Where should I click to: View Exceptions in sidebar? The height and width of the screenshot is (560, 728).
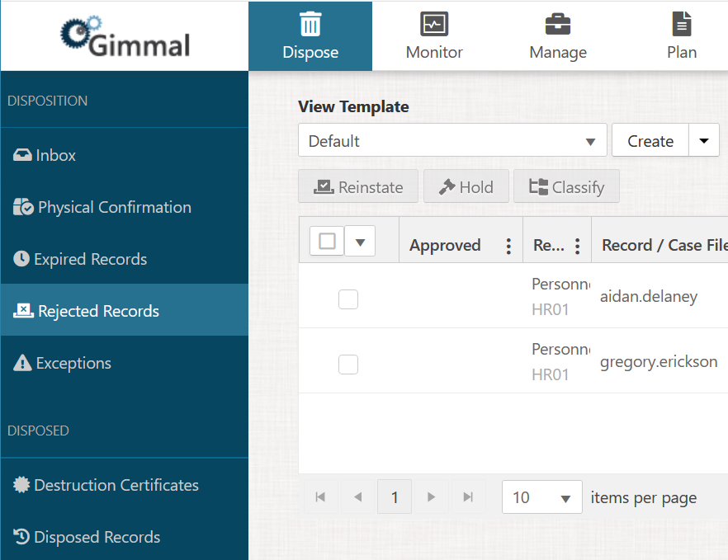(73, 363)
